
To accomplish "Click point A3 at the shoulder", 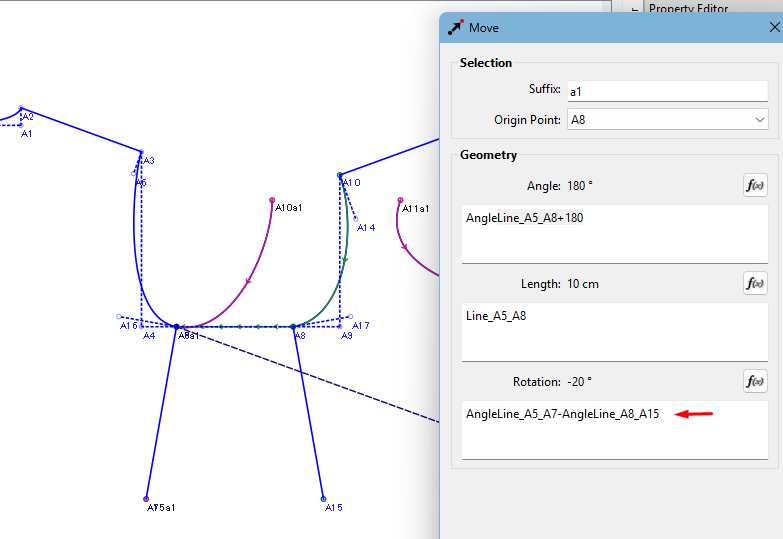I will [141, 152].
